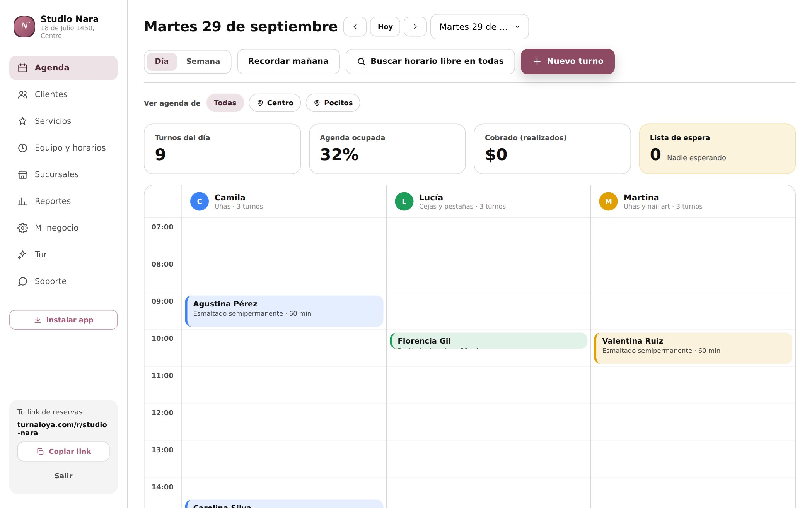Open Florencia Gil appointment
Viewport: 812px width, 508px height.
(489, 341)
